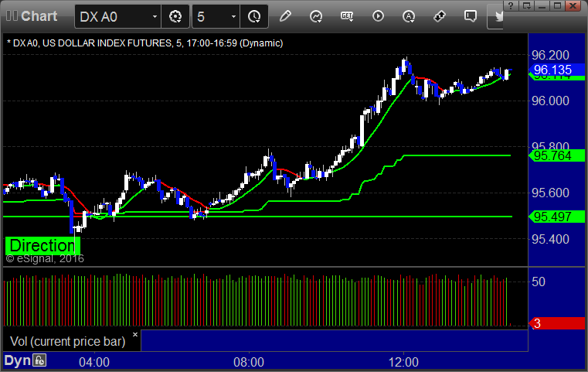Click the 08:00 time axis label
Image resolution: width=588 pixels, height=372 pixels.
tap(249, 362)
